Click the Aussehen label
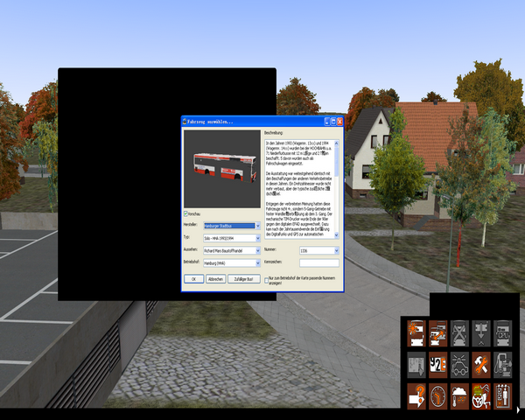 [x=190, y=249]
